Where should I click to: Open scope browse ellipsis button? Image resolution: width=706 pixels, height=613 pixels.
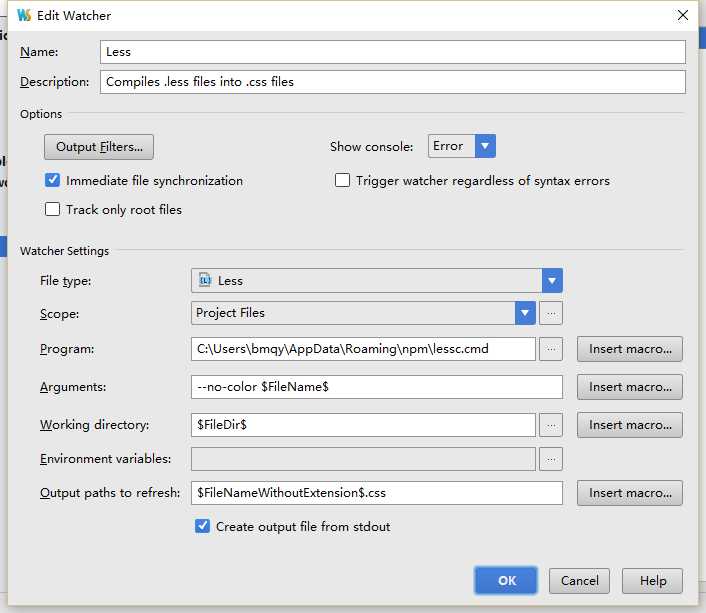coord(551,313)
